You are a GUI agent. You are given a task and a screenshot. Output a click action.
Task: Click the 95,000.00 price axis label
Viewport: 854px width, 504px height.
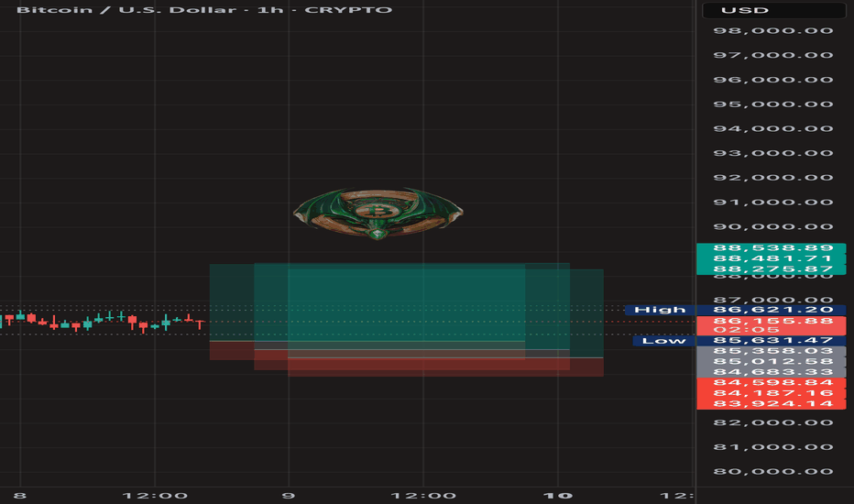click(x=773, y=104)
